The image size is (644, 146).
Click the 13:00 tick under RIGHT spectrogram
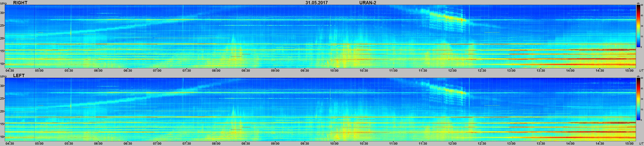pyautogui.click(x=511, y=71)
